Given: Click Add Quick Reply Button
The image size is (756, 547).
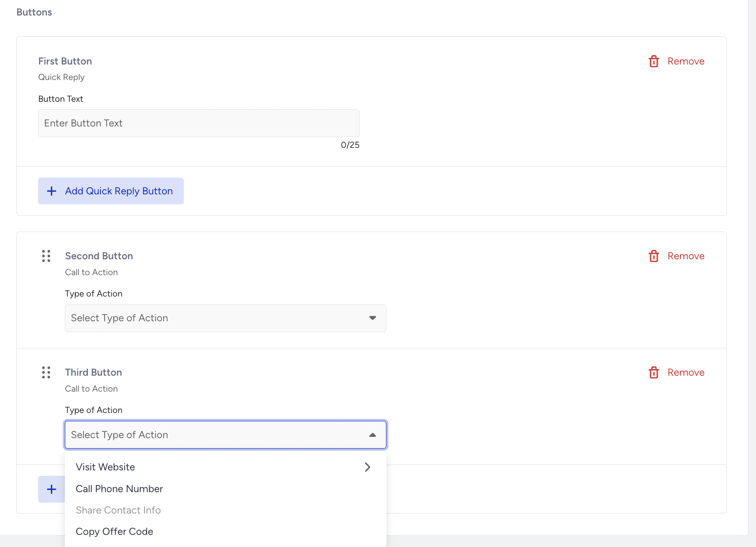Looking at the screenshot, I should tap(111, 191).
